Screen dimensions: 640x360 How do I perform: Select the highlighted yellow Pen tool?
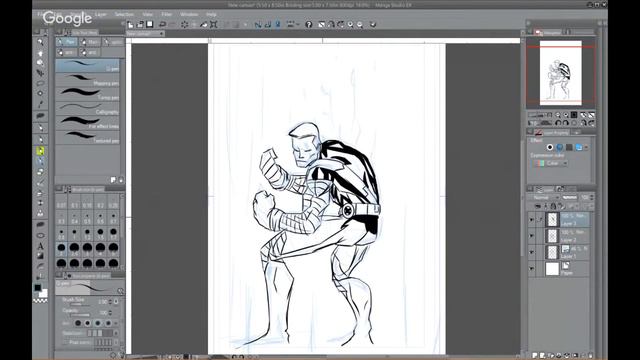pos(40,151)
